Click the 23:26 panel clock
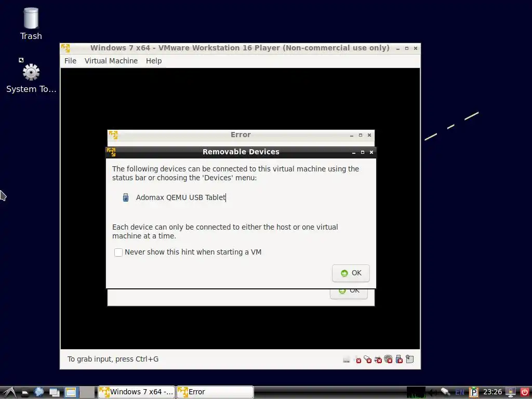 pos(493,392)
